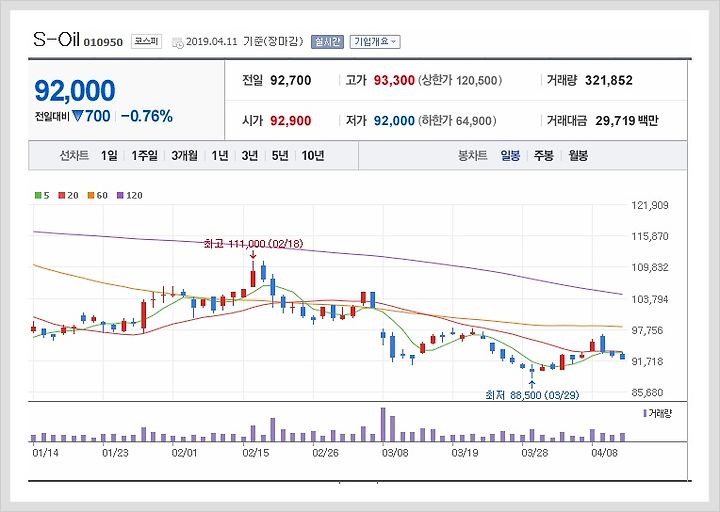The image size is (720, 512).
Task: Select the 3년 line chart period
Action: (x=249, y=156)
